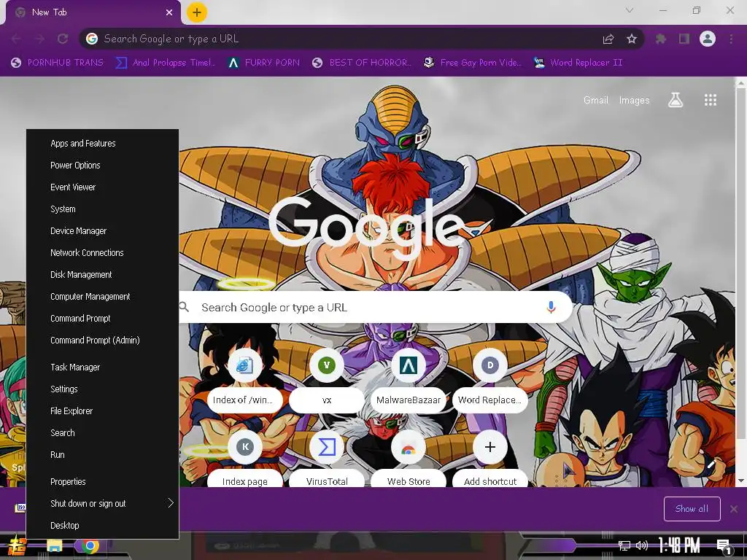Start voice search with the microphone icon

pos(551,308)
